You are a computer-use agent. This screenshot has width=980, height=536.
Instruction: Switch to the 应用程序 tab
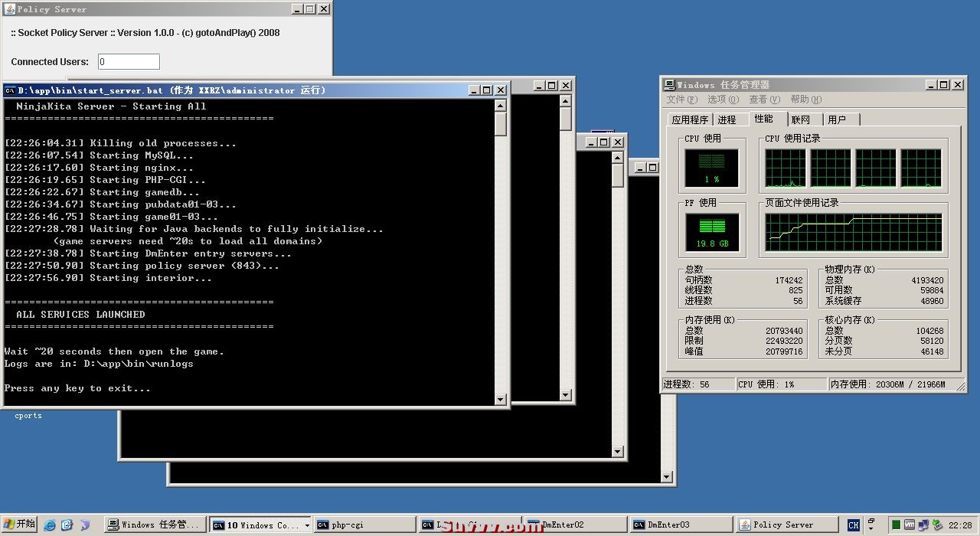click(x=690, y=119)
